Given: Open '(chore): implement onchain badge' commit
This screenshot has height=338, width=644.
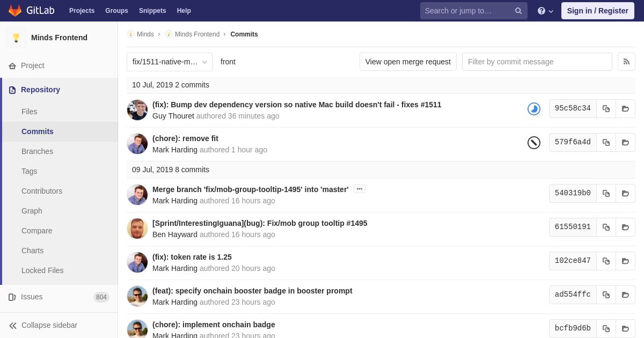Looking at the screenshot, I should point(214,325).
